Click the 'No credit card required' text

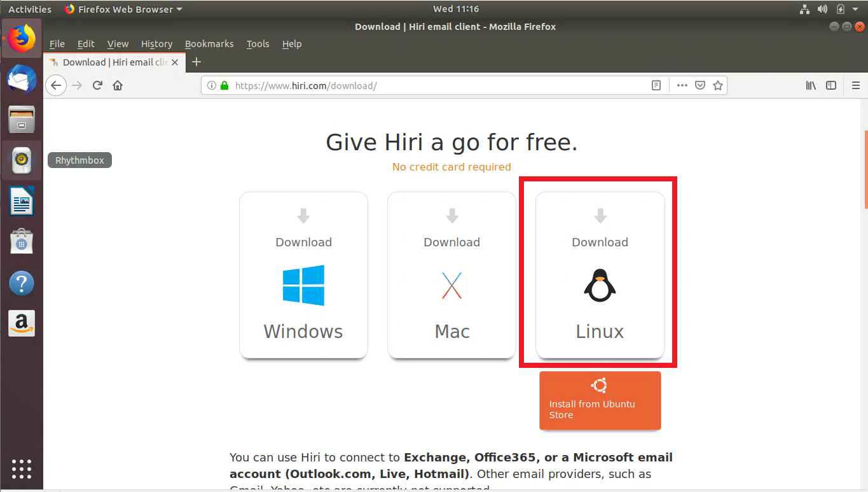[451, 167]
